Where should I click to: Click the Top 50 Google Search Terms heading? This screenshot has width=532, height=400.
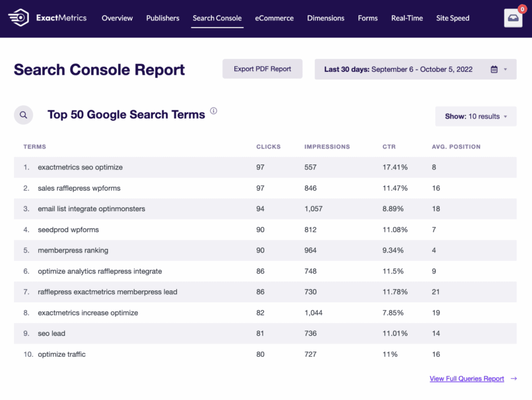(x=126, y=115)
